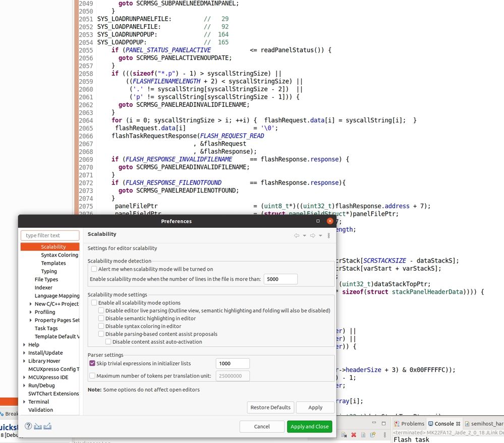Open File Types preferences page
The image size is (504, 443).
point(46,279)
